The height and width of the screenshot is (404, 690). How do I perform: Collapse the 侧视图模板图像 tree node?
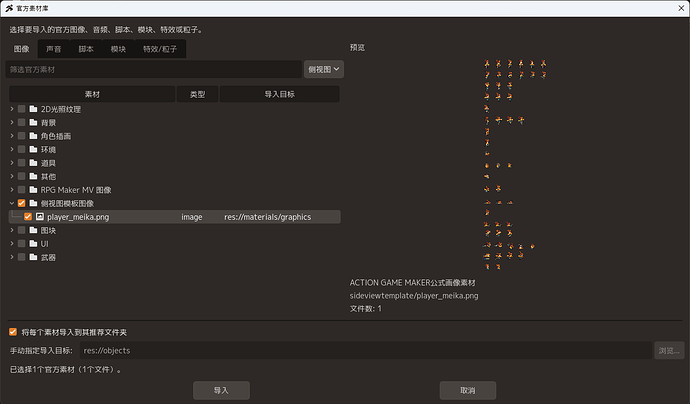tap(12, 203)
